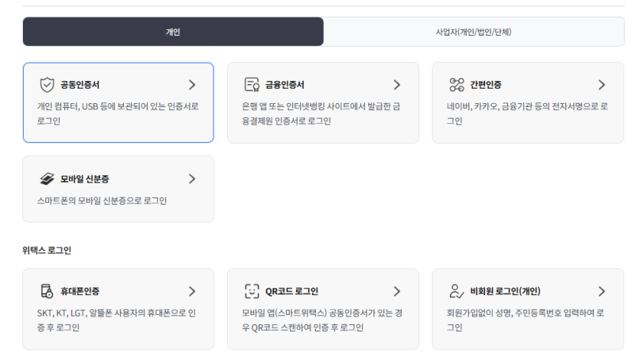Click description 'SKT, KT, LGT, 알뜰폰 사용자의 휴대폰으로 인증 후 로그인'
635x364 pixels.
point(116,320)
